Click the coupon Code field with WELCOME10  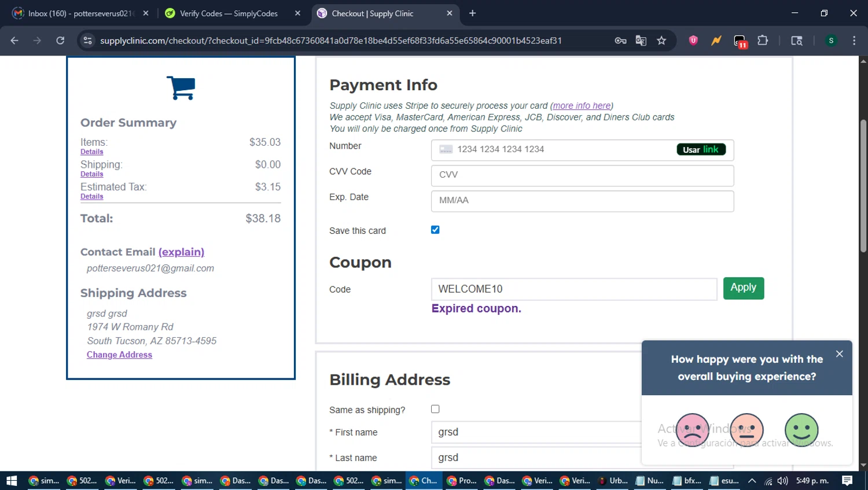pos(574,289)
